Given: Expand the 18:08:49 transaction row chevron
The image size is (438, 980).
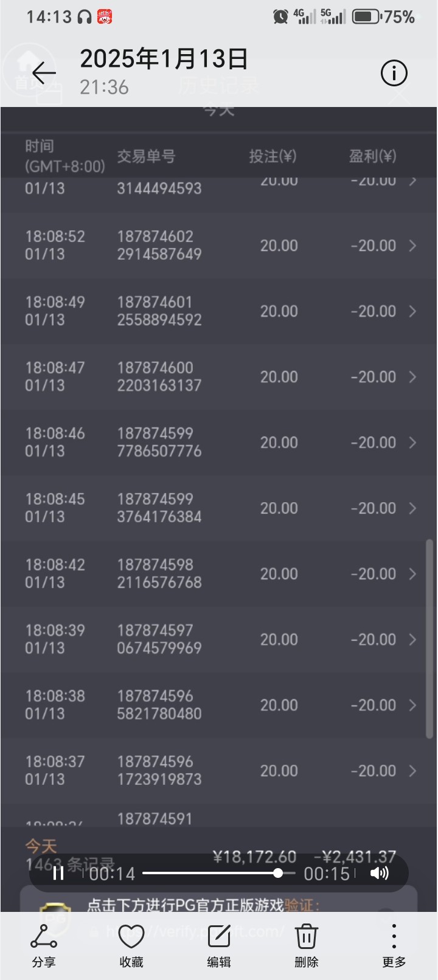Looking at the screenshot, I should pos(413,311).
